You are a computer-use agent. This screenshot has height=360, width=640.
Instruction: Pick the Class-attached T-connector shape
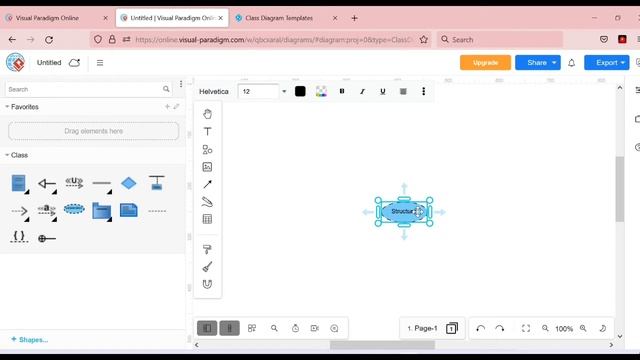[157, 183]
